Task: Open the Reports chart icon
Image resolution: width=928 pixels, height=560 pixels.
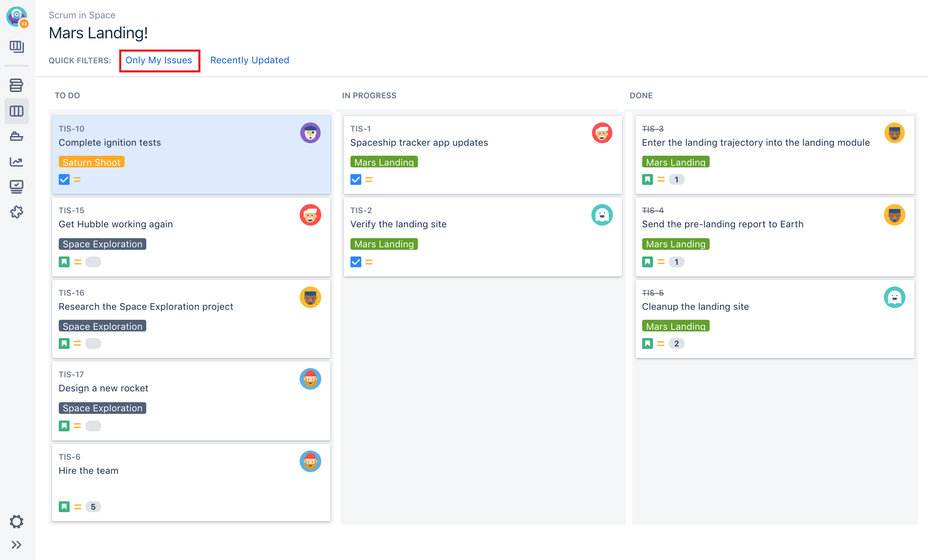Action: [16, 162]
